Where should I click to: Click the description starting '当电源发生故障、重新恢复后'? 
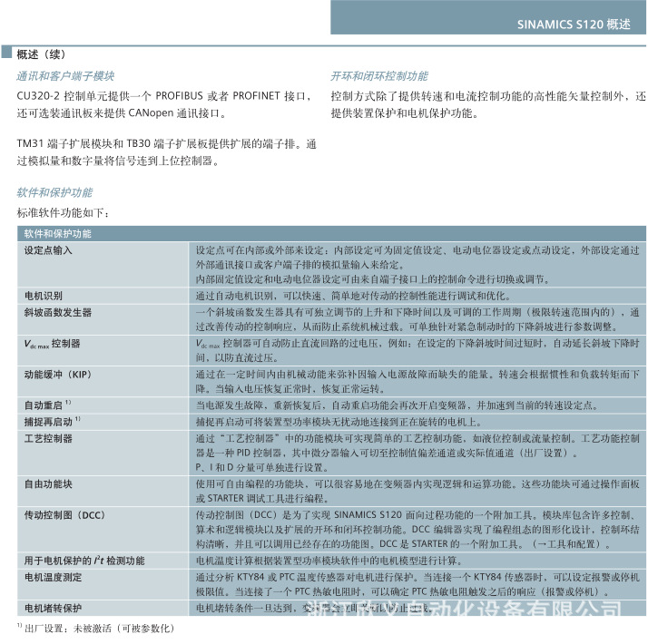[398, 405]
